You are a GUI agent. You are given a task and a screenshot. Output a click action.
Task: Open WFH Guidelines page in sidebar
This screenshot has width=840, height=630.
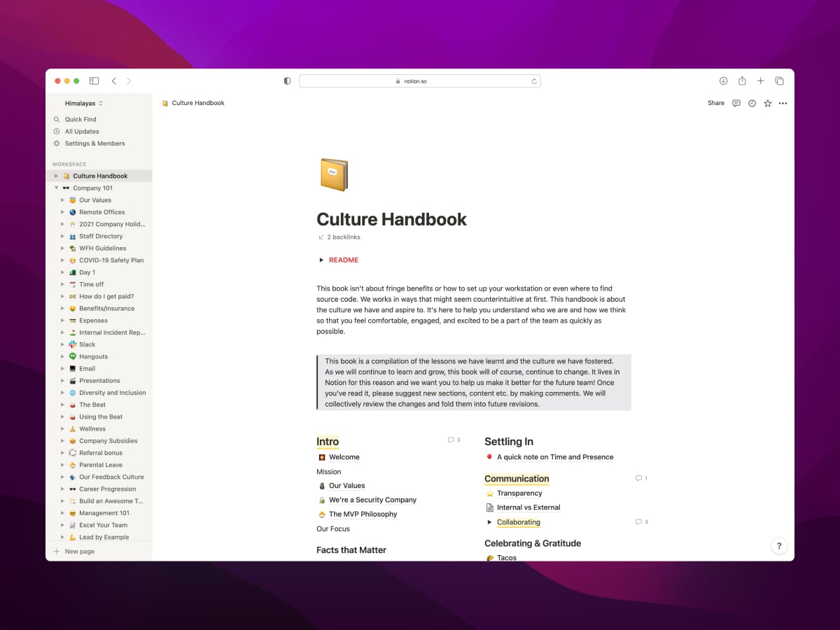coord(103,248)
